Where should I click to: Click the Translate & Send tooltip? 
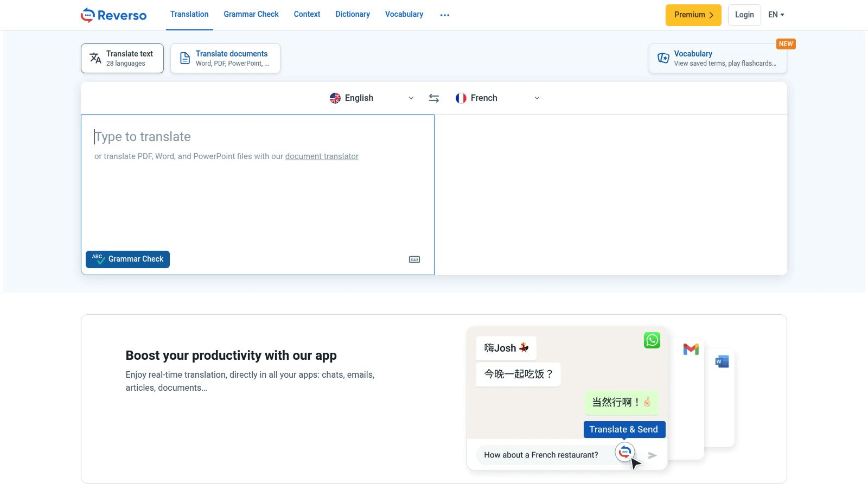pos(624,429)
